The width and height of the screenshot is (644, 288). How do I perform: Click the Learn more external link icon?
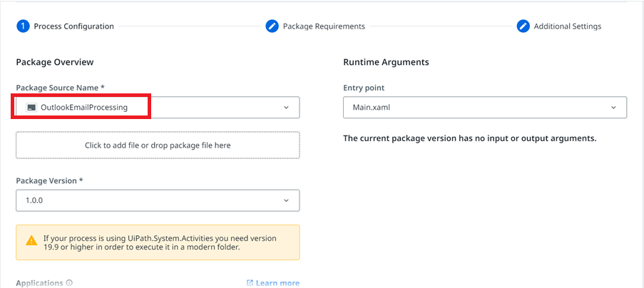pyautogui.click(x=250, y=283)
